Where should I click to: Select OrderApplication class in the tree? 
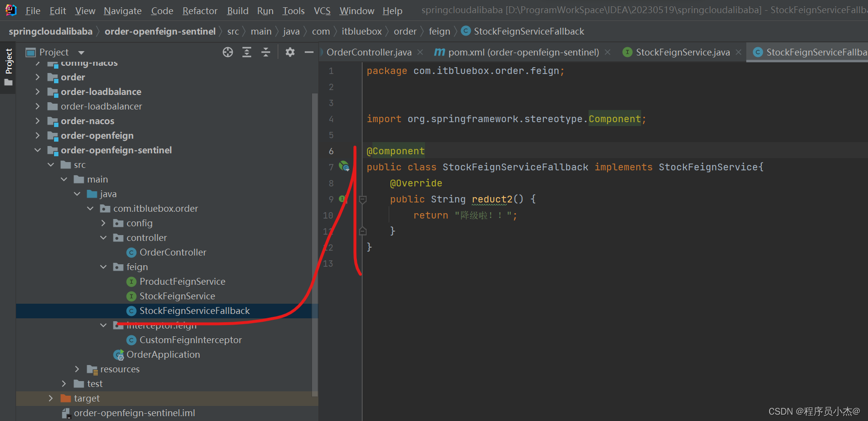163,354
